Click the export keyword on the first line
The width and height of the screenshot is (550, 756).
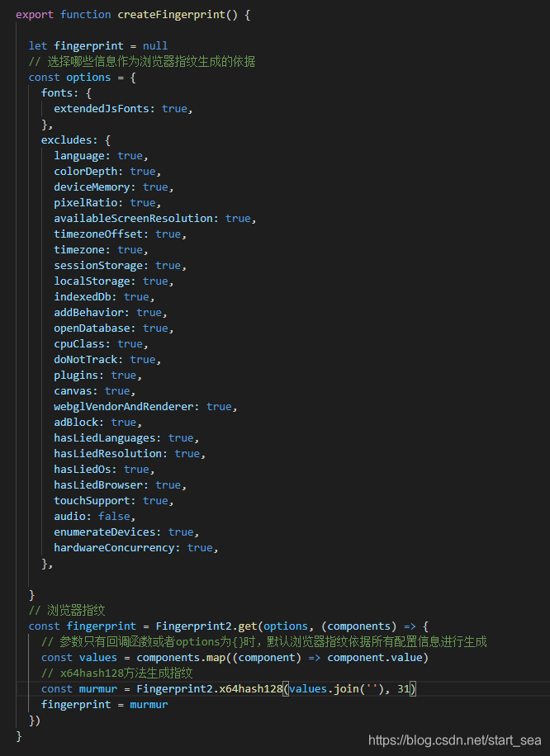tap(35, 15)
